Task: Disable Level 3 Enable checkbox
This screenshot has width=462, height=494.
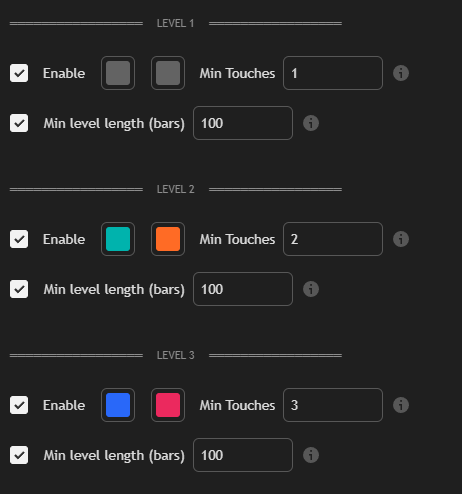Action: [x=19, y=405]
